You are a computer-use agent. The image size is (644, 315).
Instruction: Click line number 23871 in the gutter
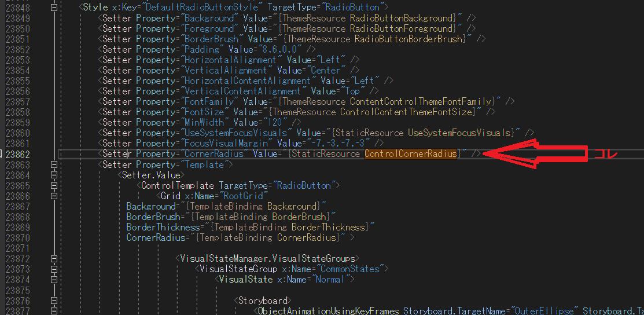click(x=18, y=248)
